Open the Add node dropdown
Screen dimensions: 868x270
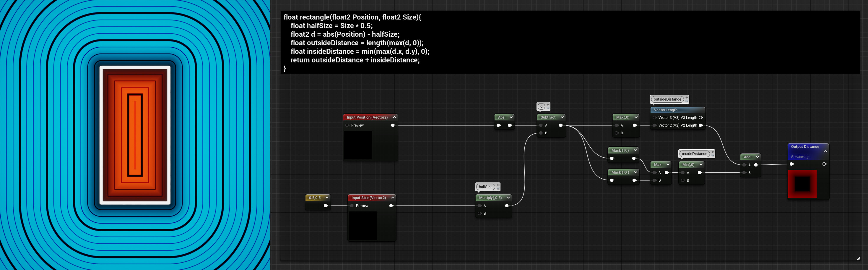(x=758, y=157)
